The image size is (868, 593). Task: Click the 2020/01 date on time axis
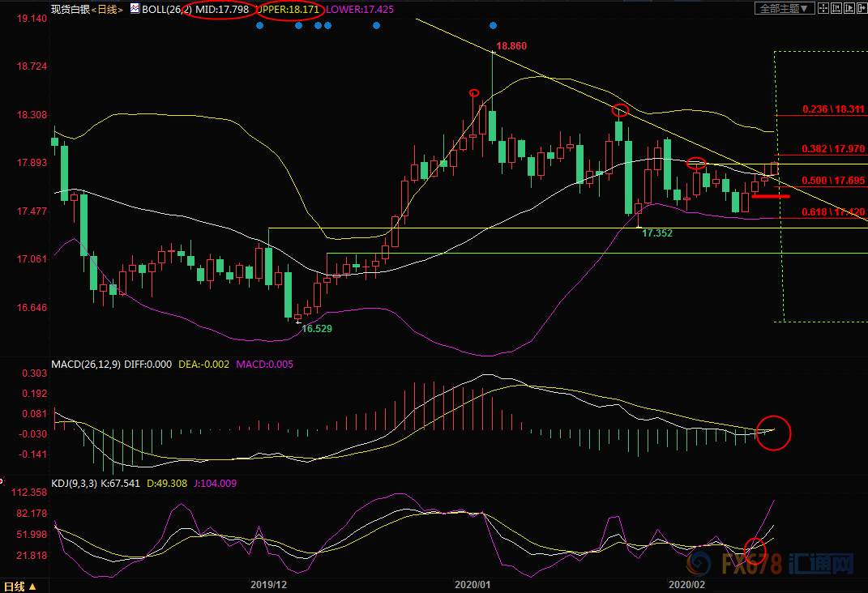[473, 583]
